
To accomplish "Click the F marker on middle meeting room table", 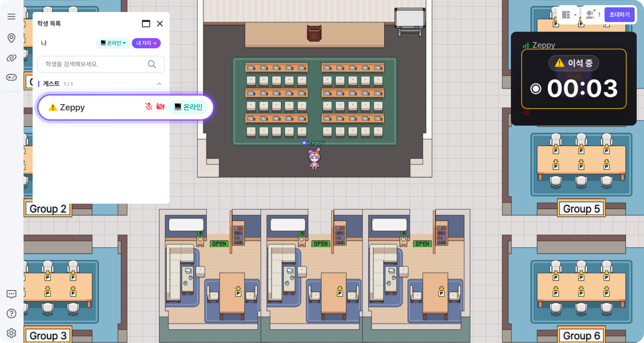I will (x=340, y=292).
